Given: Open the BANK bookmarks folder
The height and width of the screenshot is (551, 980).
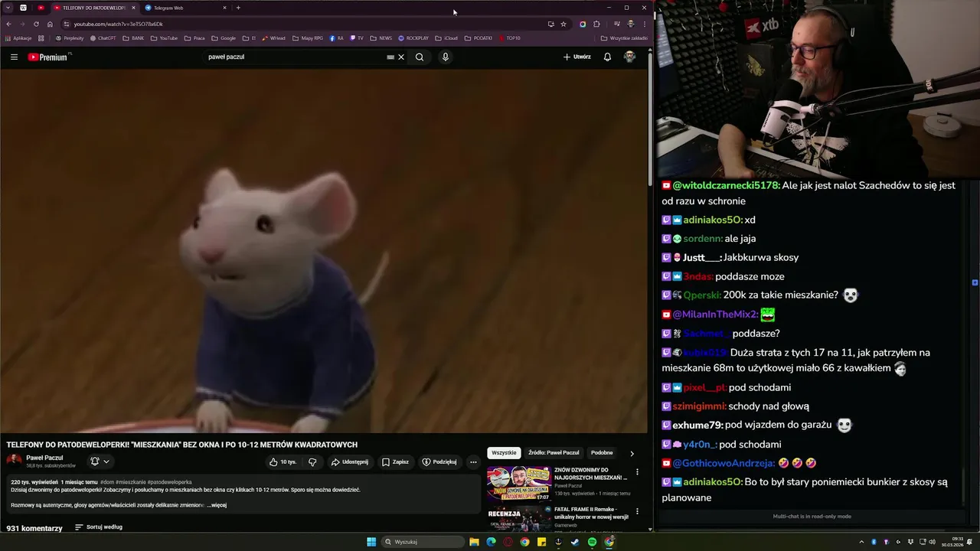Looking at the screenshot, I should pos(133,37).
